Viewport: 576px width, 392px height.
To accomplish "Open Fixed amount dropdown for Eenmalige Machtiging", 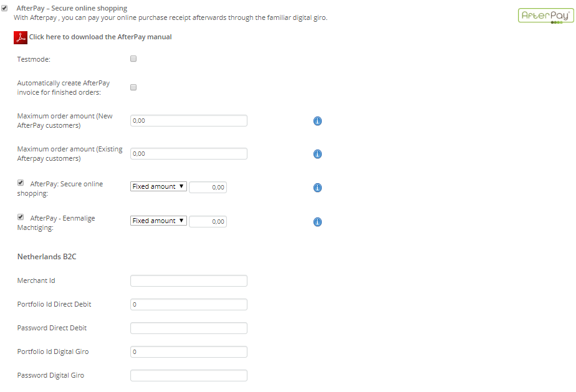I will tap(158, 221).
